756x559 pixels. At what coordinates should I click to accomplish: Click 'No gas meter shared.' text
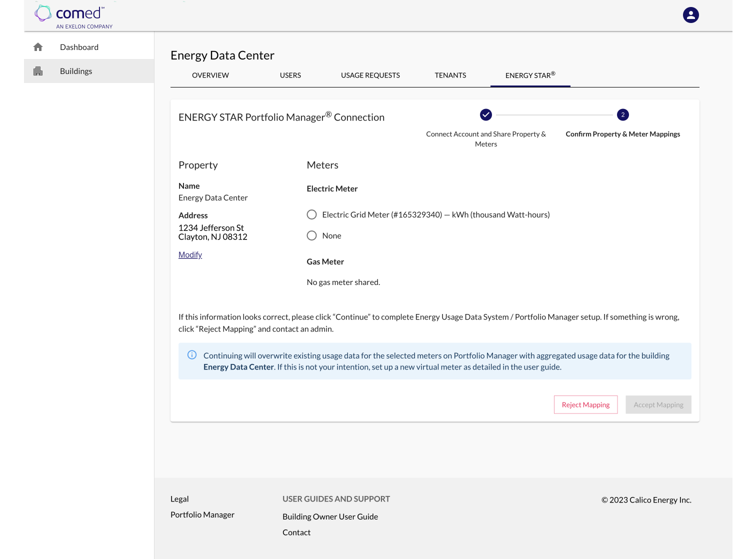click(343, 282)
